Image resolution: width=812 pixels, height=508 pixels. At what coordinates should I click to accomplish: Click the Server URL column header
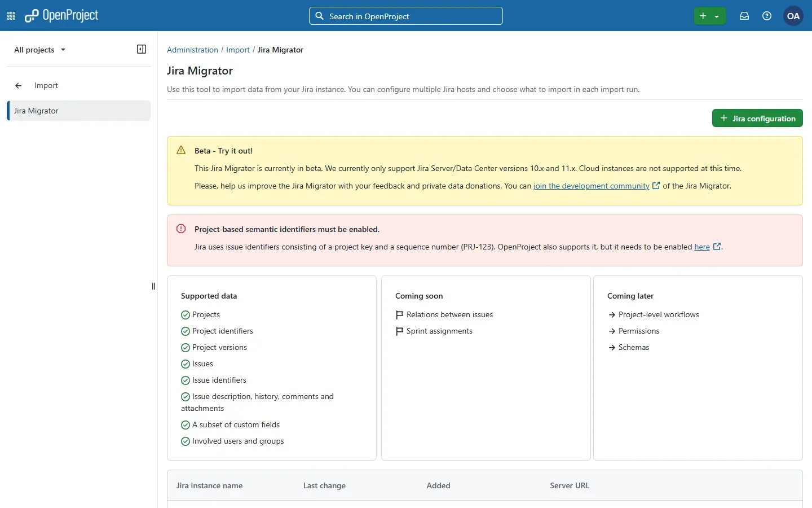point(570,485)
